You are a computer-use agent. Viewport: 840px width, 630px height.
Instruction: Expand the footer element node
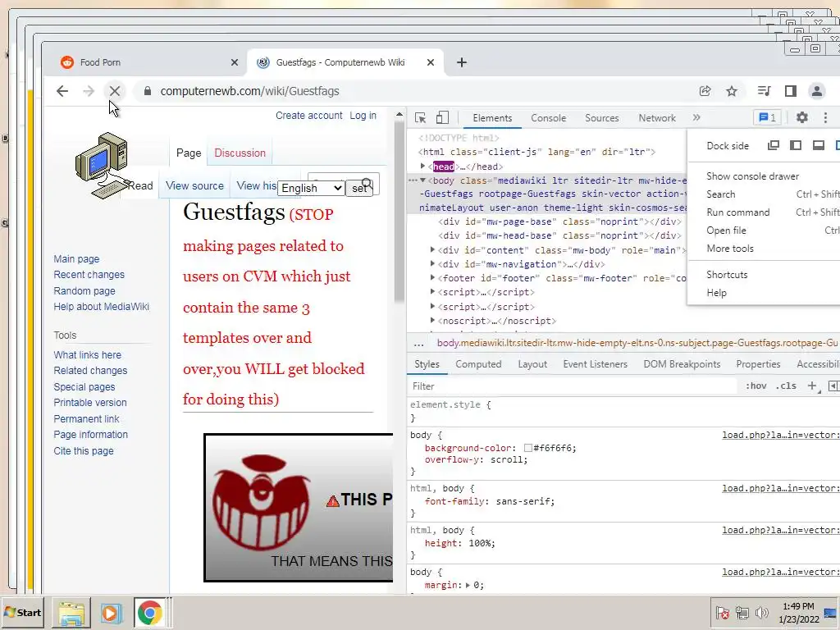click(432, 277)
